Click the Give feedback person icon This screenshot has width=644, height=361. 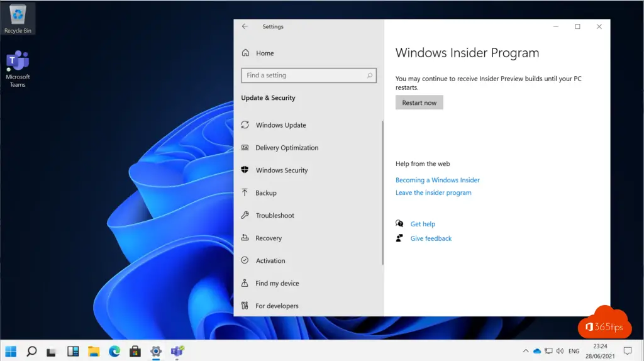399,238
